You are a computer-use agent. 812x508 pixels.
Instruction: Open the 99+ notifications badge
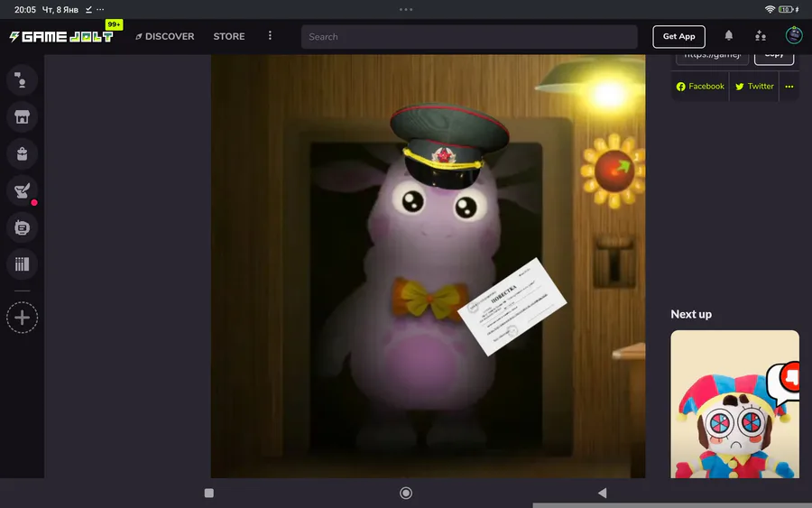pyautogui.click(x=114, y=24)
